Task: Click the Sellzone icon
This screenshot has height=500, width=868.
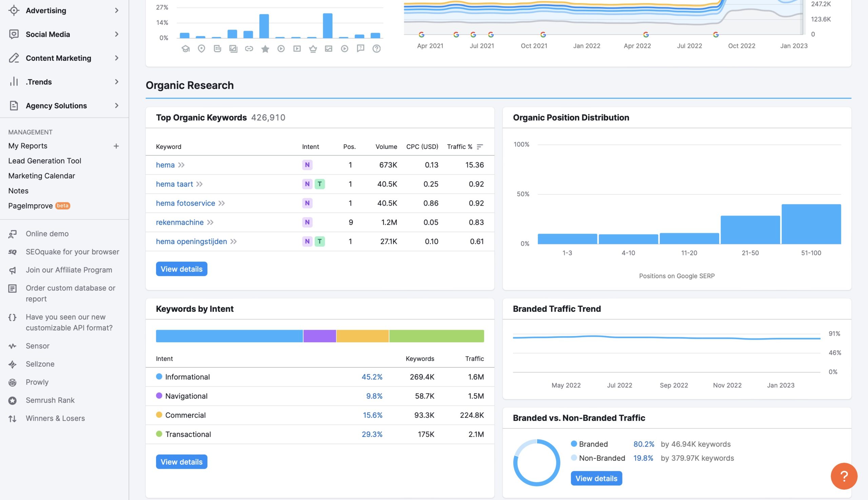Action: pyautogui.click(x=12, y=364)
